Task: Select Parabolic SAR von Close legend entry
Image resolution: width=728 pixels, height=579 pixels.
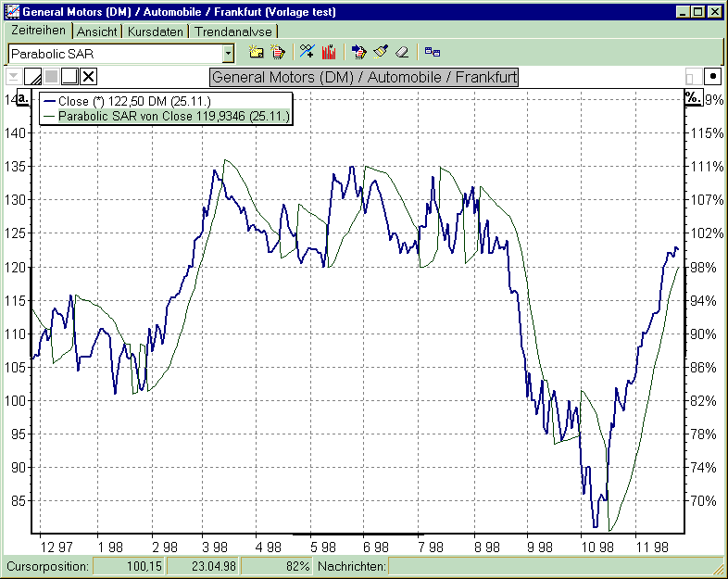Action: (173, 117)
